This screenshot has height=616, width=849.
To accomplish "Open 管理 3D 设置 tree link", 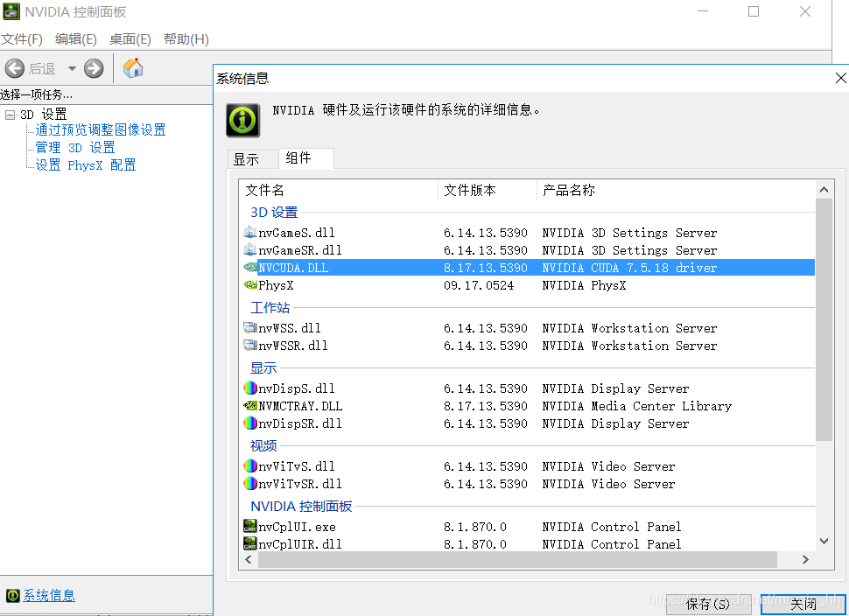I will pyautogui.click(x=74, y=148).
